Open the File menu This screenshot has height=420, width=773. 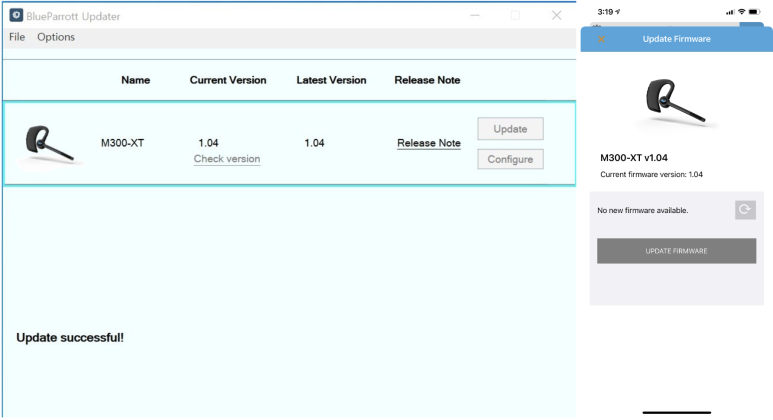[x=17, y=37]
